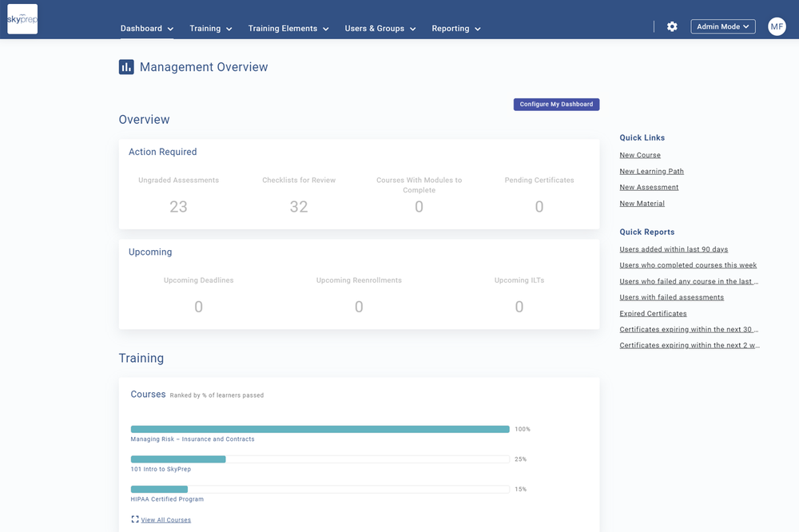Click the SkyPrep logo
The image size is (799, 532).
[22, 18]
